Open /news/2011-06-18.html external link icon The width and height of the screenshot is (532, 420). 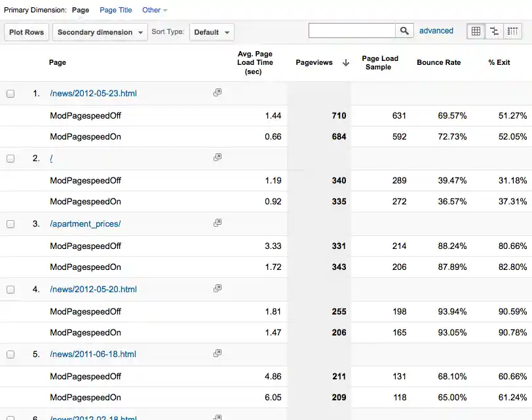(218, 354)
